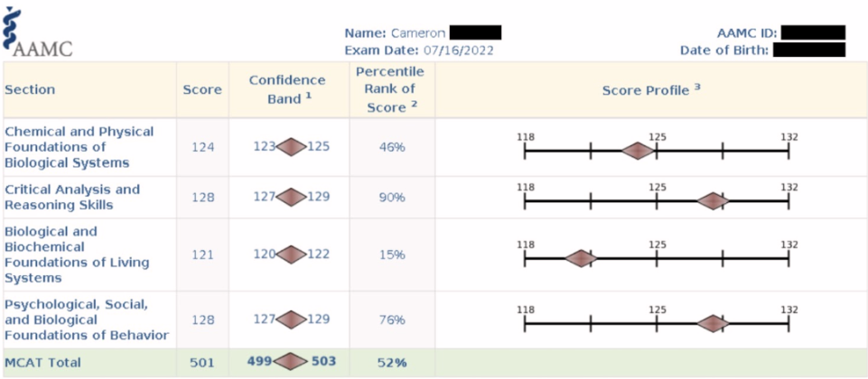
Task: Click the 90% percentile rank value
Action: tap(392, 198)
